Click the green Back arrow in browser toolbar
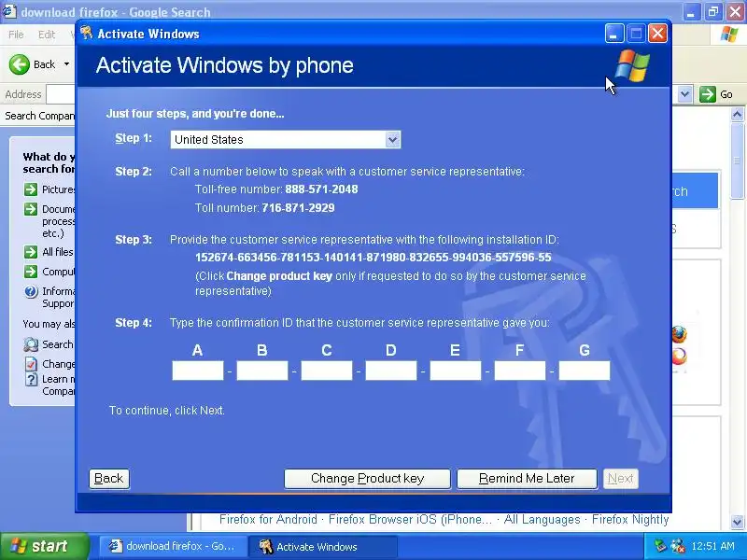747x560 pixels. click(19, 64)
